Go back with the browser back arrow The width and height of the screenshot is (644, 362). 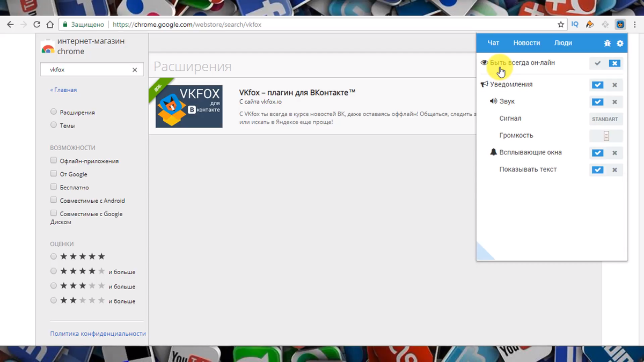click(x=10, y=24)
